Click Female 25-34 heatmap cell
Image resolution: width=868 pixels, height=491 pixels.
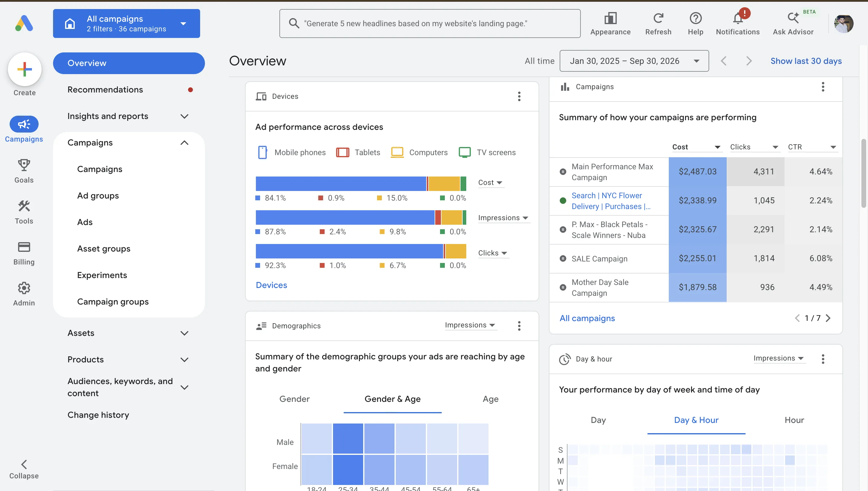coord(348,470)
